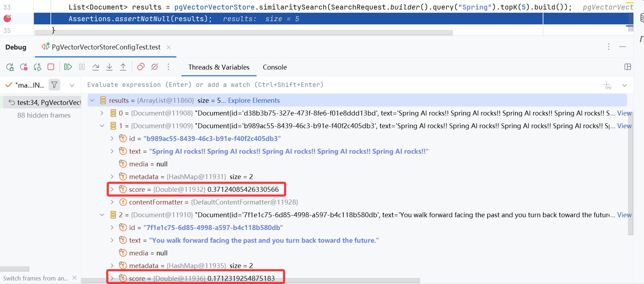Click View link for Document 0

624,113
